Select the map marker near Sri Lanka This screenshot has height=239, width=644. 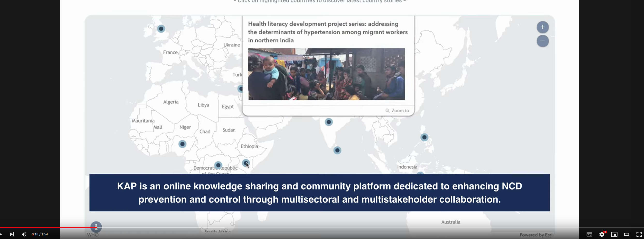[337, 150]
